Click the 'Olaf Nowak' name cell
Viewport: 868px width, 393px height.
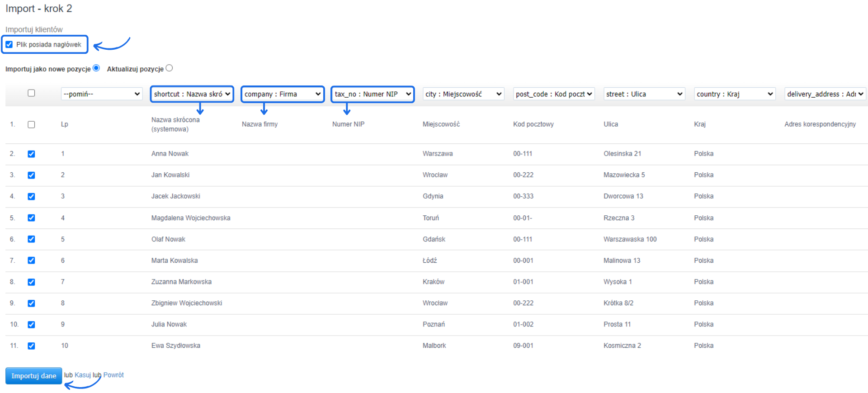(168, 239)
